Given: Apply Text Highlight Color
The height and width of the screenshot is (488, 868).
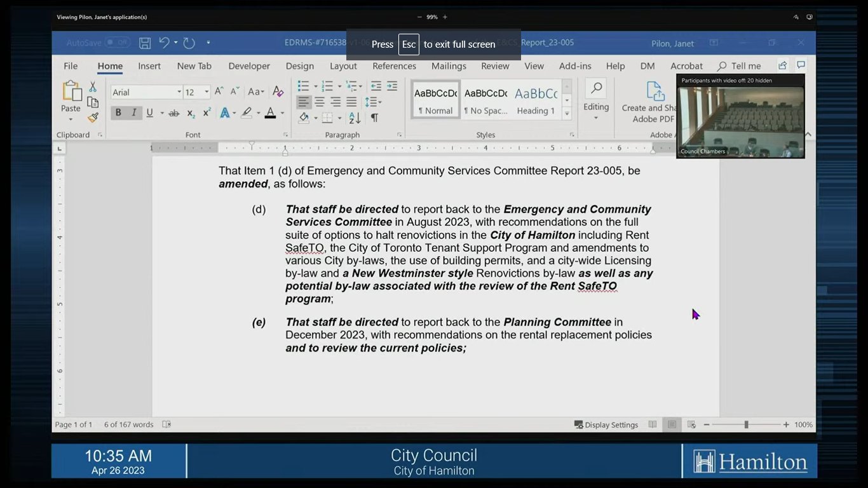Looking at the screenshot, I should [247, 112].
